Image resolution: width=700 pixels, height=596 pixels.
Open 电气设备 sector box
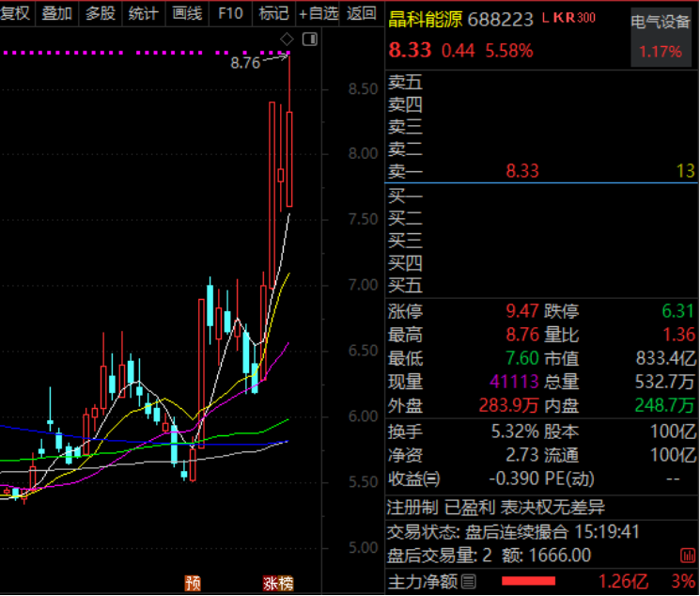[x=661, y=37]
